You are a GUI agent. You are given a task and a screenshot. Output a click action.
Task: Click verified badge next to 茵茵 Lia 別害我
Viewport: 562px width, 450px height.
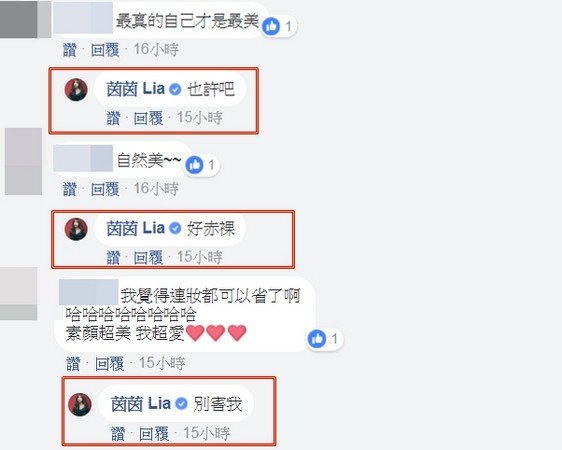point(181,404)
